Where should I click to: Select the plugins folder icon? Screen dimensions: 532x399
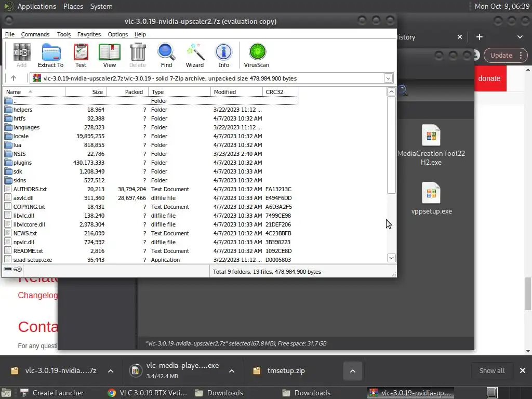[8, 163]
